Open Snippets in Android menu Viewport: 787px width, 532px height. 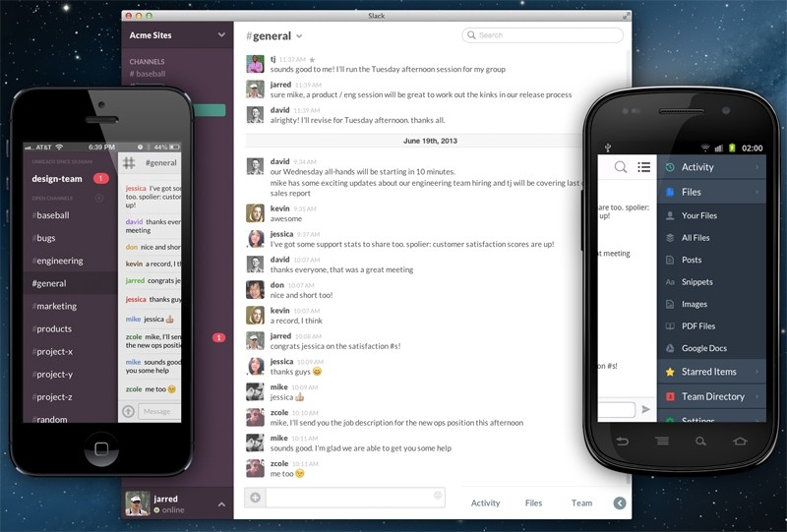point(712,281)
